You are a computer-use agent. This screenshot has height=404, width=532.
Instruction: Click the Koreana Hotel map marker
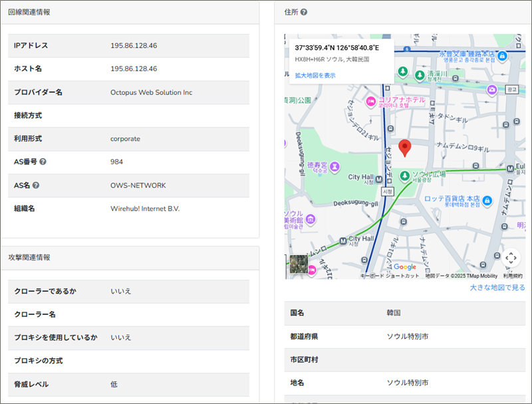(x=371, y=102)
